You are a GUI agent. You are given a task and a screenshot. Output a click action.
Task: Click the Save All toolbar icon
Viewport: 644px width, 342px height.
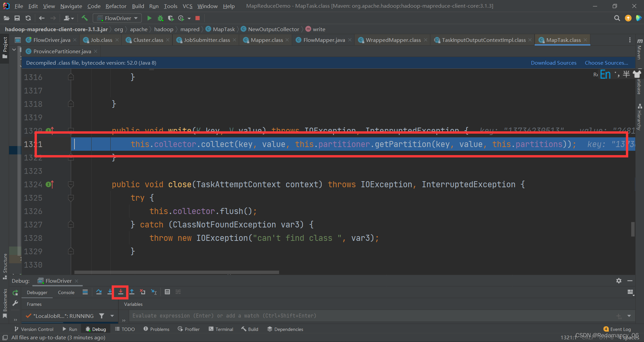(x=17, y=18)
